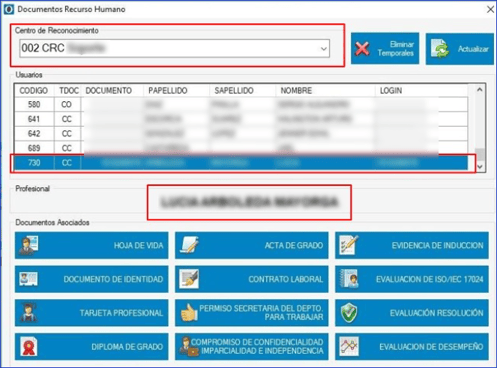Click the LOGIN column header
This screenshot has width=497, height=368.
(x=421, y=90)
